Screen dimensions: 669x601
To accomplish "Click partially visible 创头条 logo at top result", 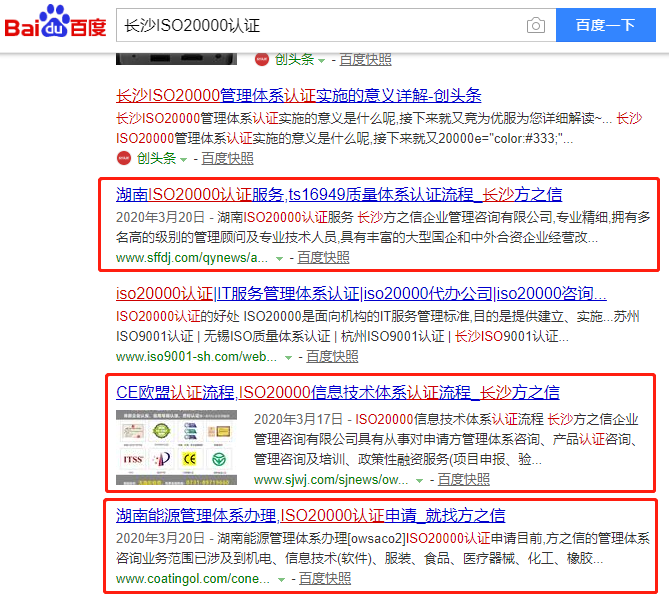I will tap(262, 59).
